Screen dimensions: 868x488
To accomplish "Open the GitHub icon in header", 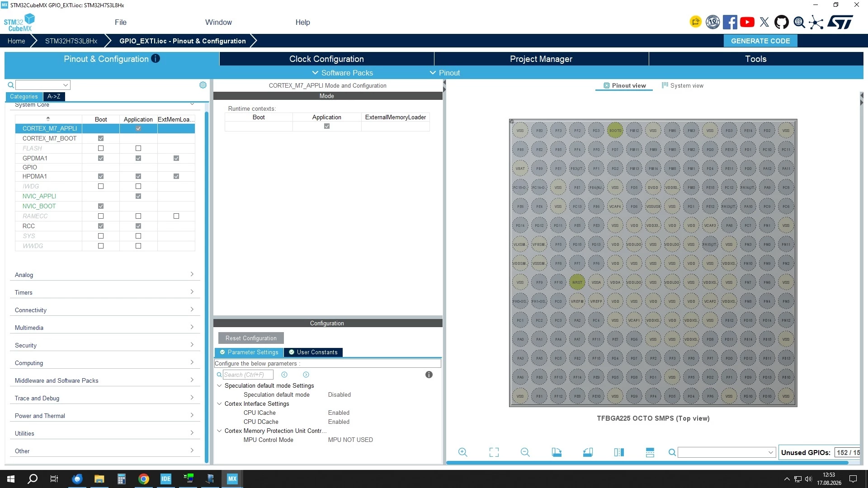I will [782, 22].
